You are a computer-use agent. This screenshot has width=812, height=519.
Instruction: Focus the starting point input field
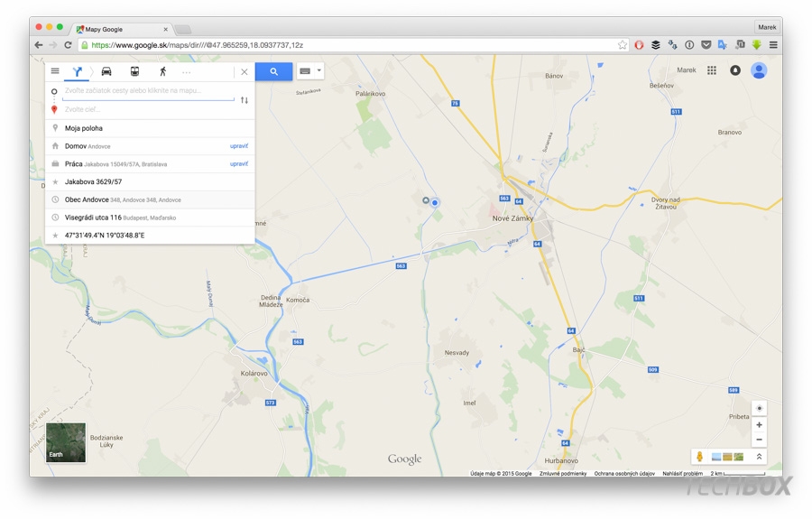coord(149,90)
